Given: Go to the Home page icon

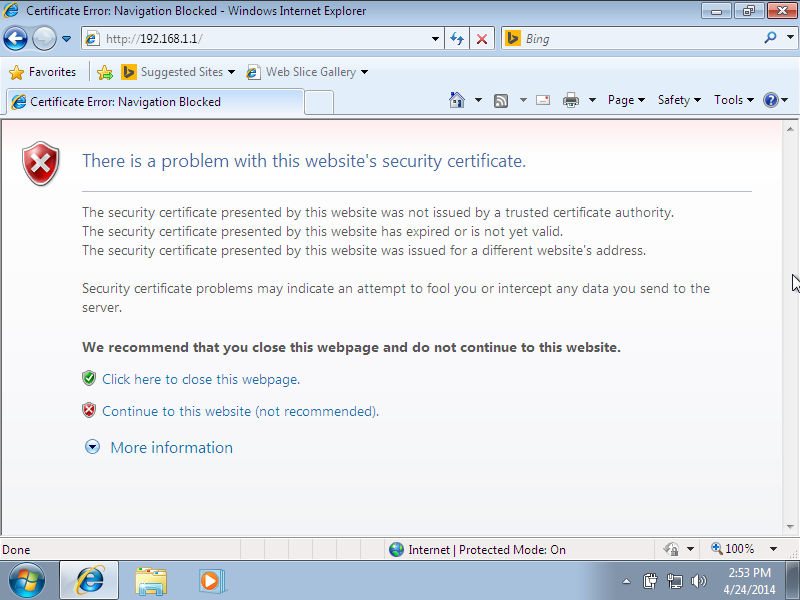Looking at the screenshot, I should [x=457, y=100].
